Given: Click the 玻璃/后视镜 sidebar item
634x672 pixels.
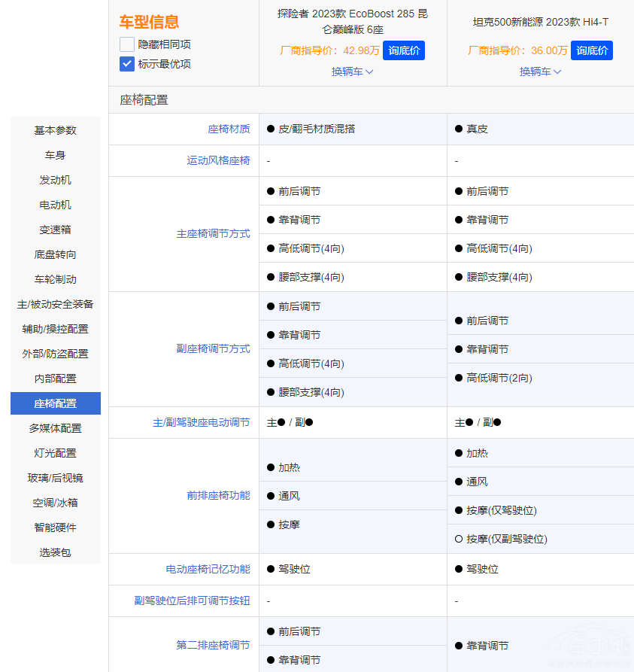Looking at the screenshot, I should pos(55,478).
